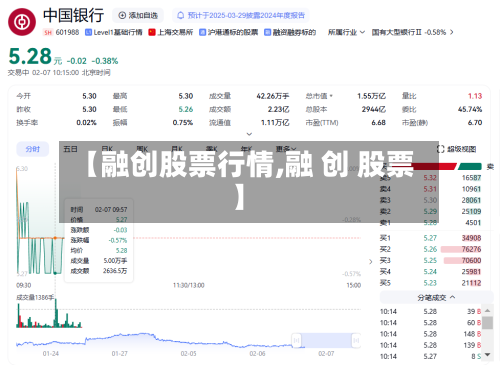The height and width of the screenshot is (365, 500).
Task: Click the current price 5.28 元
Action: pyautogui.click(x=35, y=56)
